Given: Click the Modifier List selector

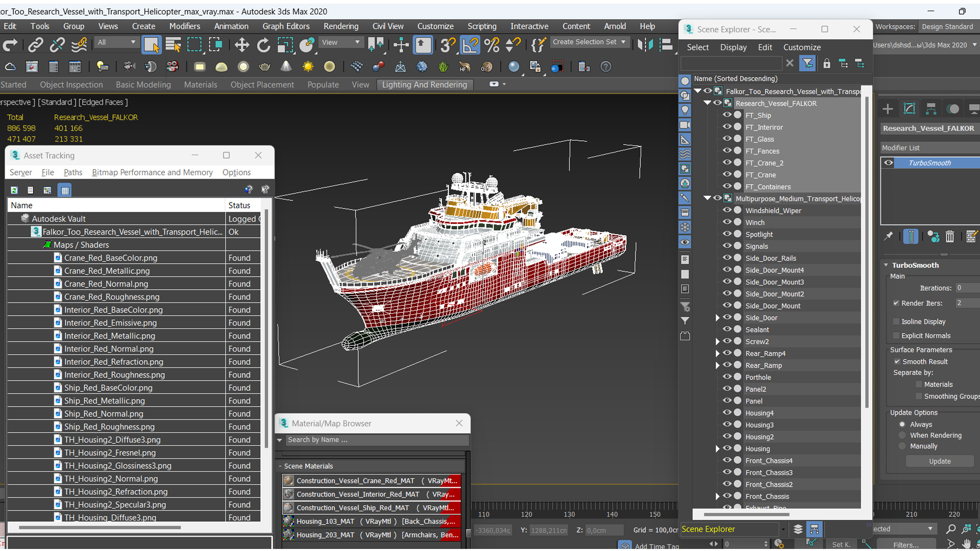Looking at the screenshot, I should [930, 148].
